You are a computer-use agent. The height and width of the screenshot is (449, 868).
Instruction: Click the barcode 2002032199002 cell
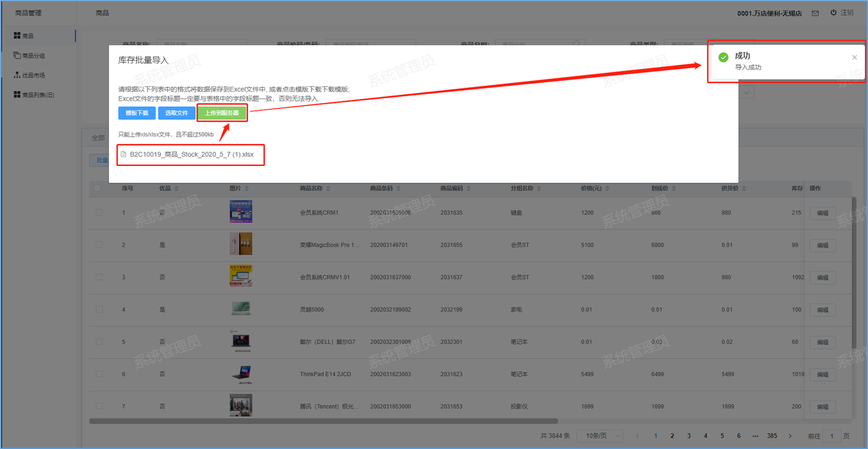click(391, 310)
